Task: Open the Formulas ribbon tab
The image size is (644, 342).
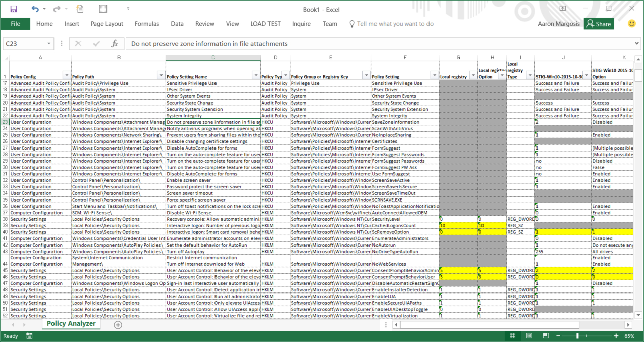Action: tap(146, 24)
